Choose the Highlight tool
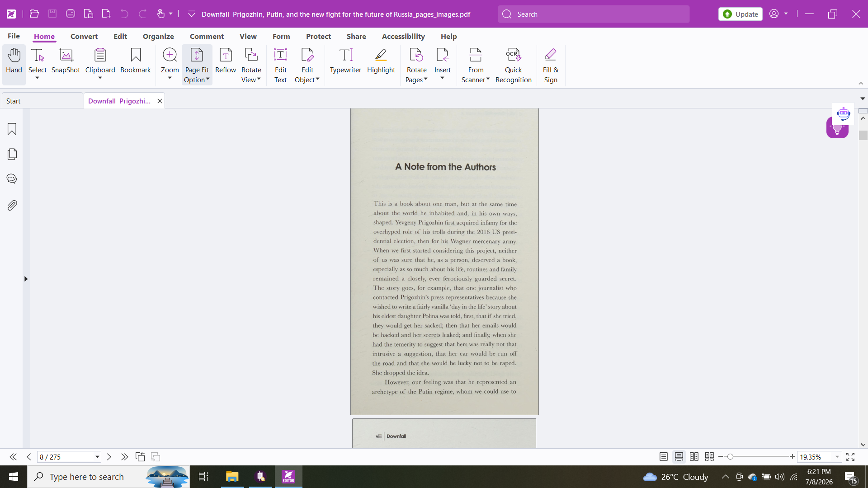 click(381, 61)
